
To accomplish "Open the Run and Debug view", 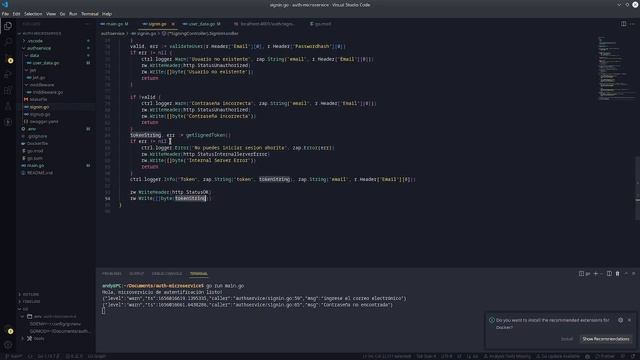I will tap(8, 75).
